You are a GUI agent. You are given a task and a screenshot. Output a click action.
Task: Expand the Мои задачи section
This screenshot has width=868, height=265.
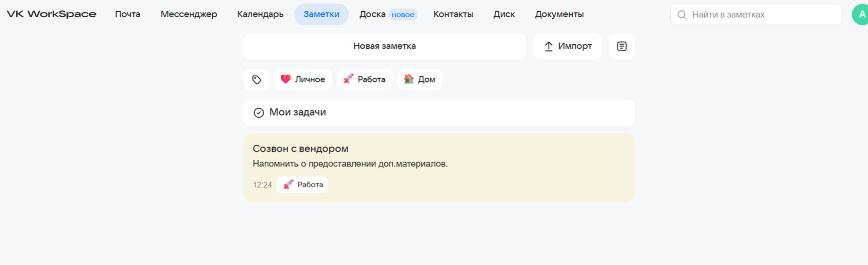pyautogui.click(x=439, y=113)
